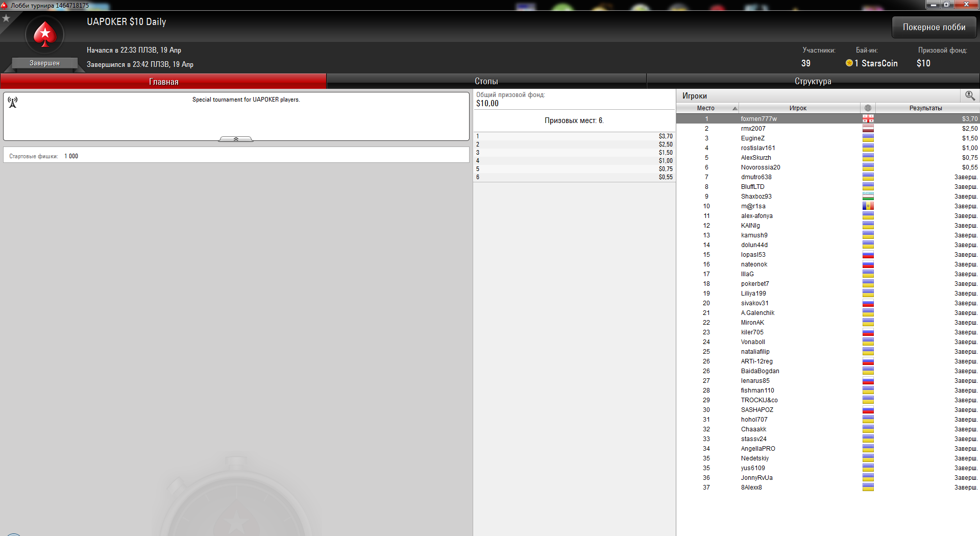980x536 pixels.
Task: Select player MironAK
Action: click(827, 322)
